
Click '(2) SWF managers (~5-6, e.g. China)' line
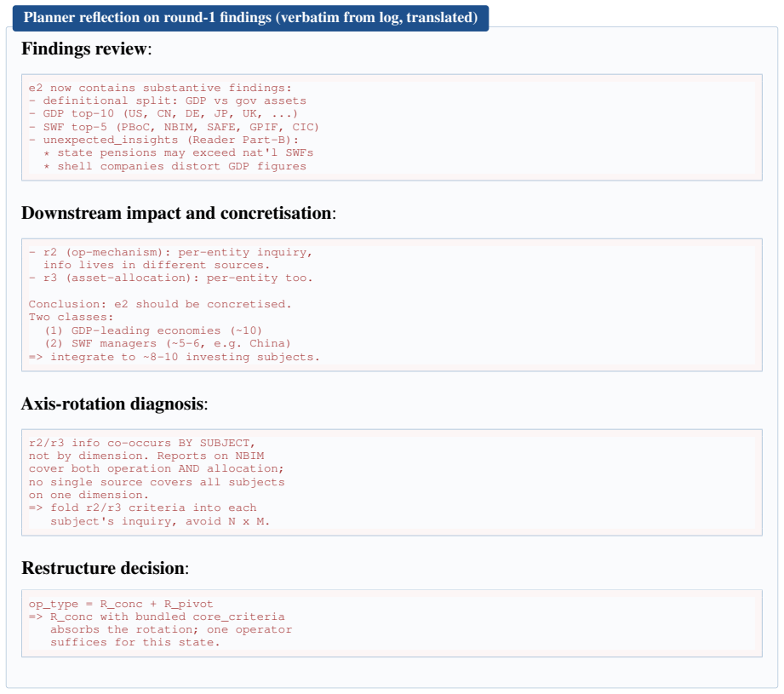[167, 344]
